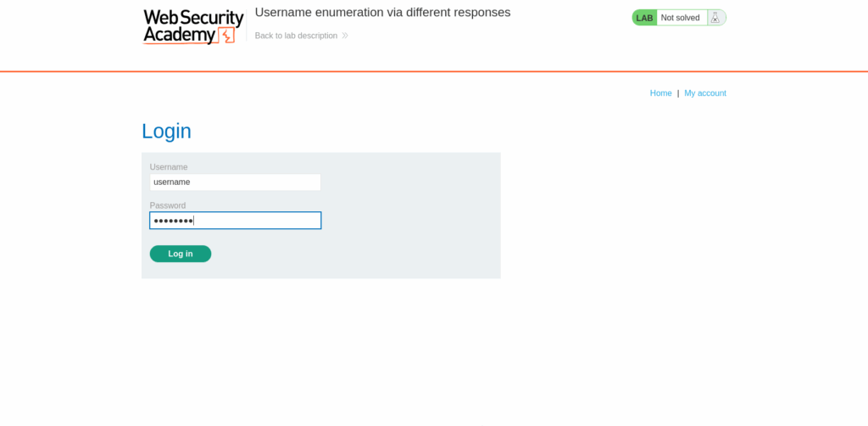Go to the Home page link

pyautogui.click(x=661, y=93)
